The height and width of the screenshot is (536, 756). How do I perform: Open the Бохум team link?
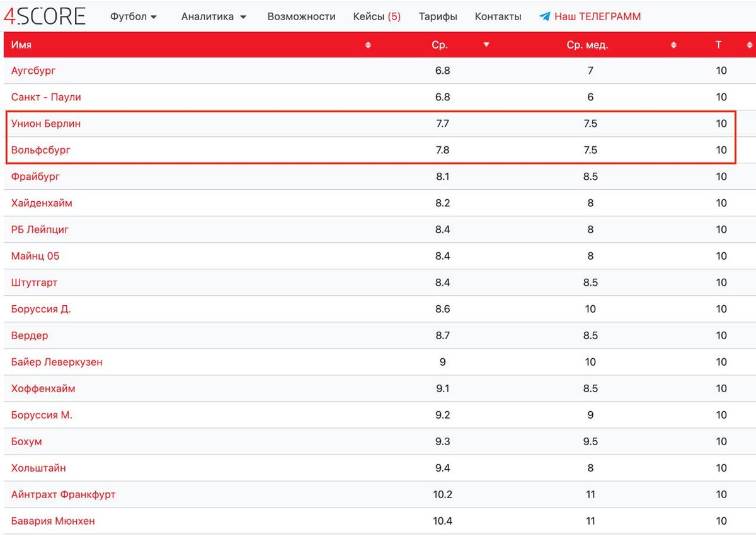26,441
